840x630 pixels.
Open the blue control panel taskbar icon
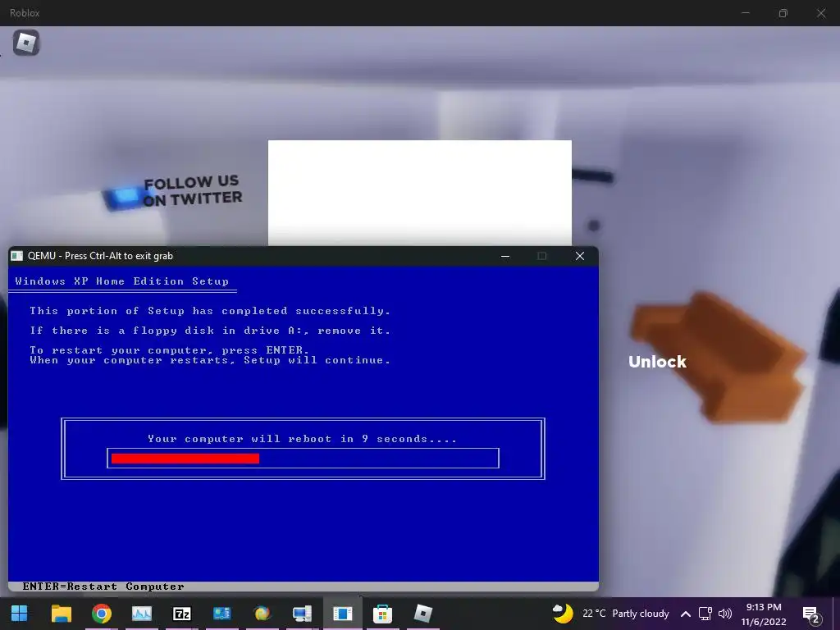[x=221, y=614]
